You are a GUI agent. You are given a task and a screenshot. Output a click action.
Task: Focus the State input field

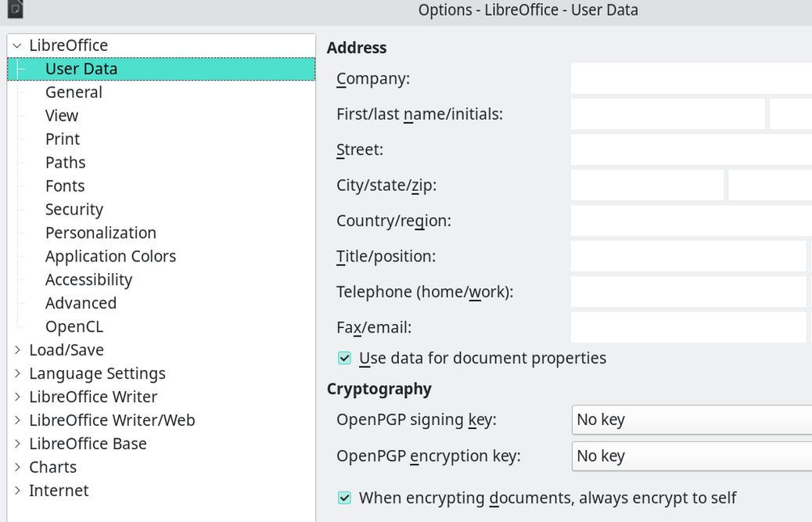click(770, 185)
